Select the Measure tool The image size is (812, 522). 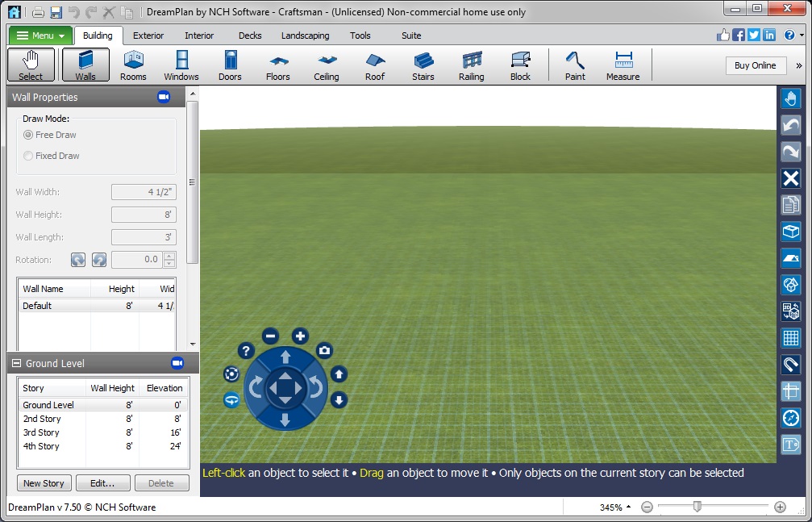pyautogui.click(x=623, y=65)
